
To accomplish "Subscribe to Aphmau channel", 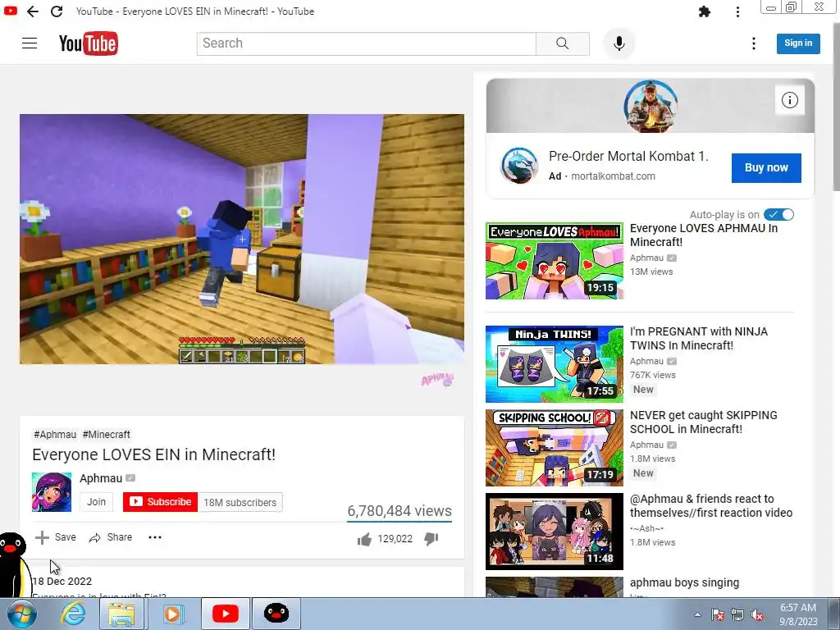I will 160,502.
